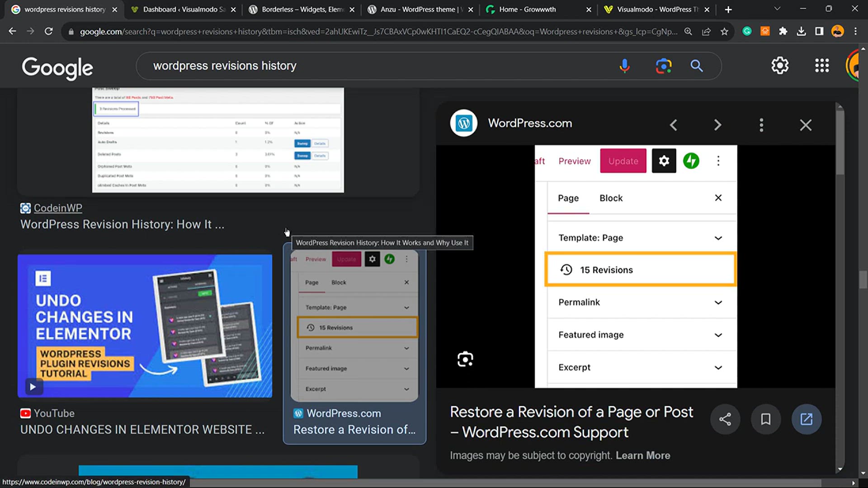This screenshot has width=868, height=488.
Task: Click the browser forward arrow
Action: [x=30, y=31]
